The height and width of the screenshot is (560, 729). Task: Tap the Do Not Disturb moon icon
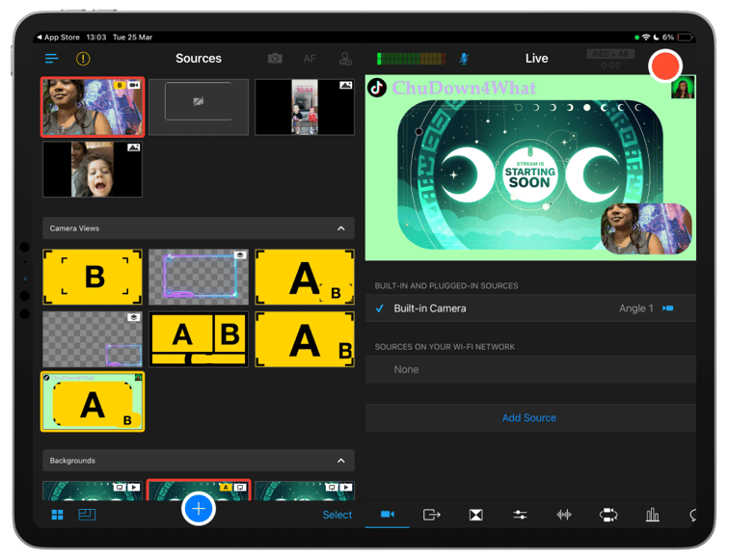[657, 38]
